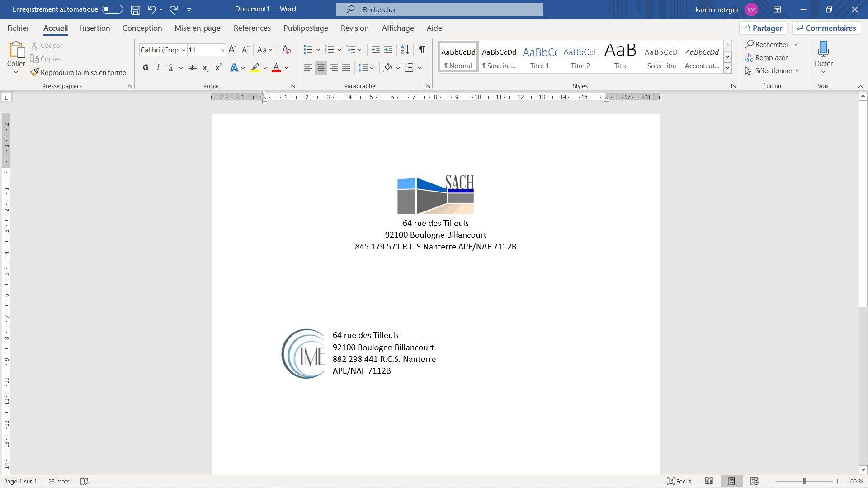Increase the font size
Image resolution: width=868 pixels, height=488 pixels.
(232, 50)
